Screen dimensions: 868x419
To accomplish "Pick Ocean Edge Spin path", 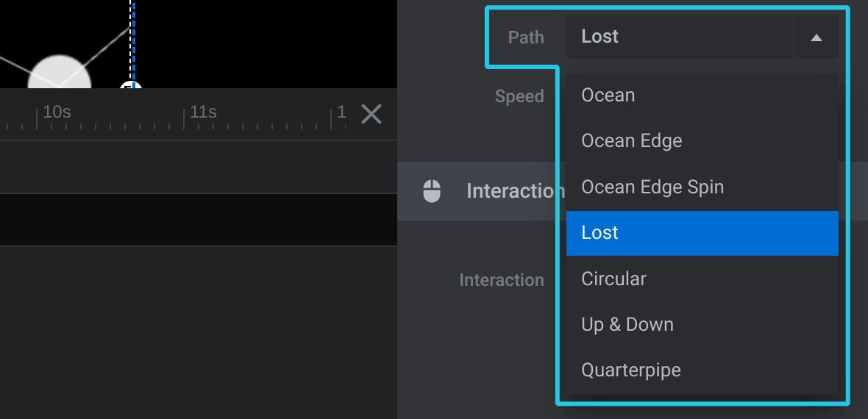I will coord(702,187).
